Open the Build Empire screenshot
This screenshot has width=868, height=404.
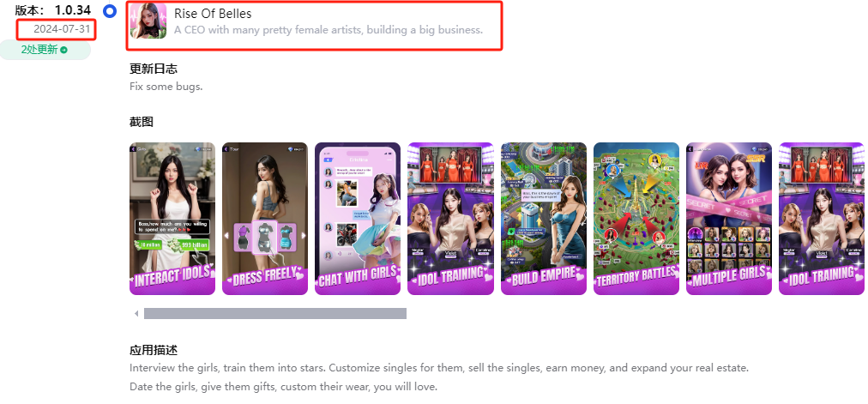(544, 219)
